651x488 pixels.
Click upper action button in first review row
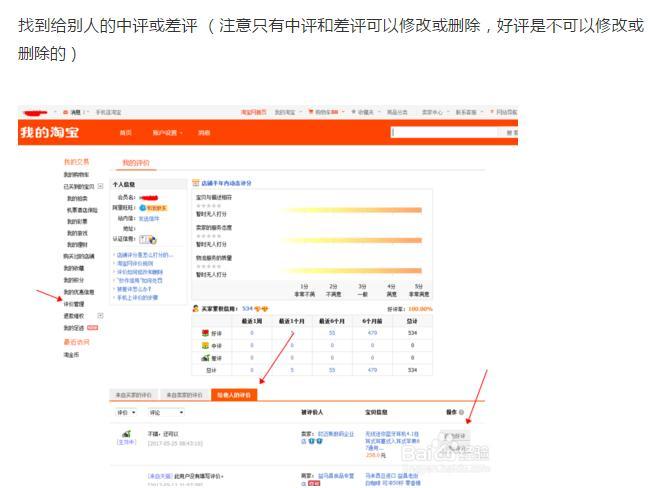455,437
